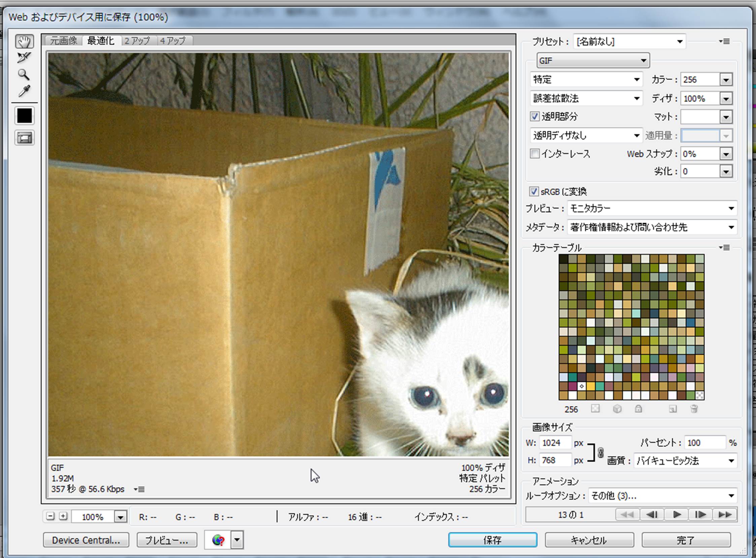Click the black eyedropper color swatch

coord(24,116)
